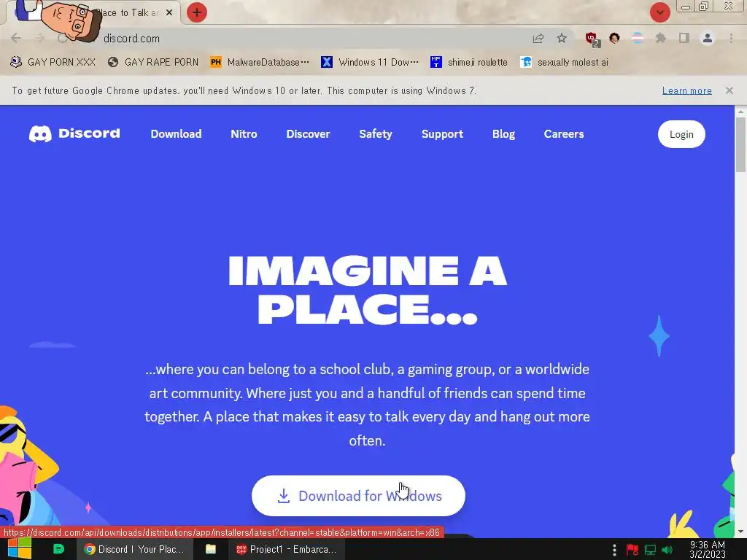747x560 pixels.
Task: Show hidden tray icons via three dots
Action: point(614,550)
